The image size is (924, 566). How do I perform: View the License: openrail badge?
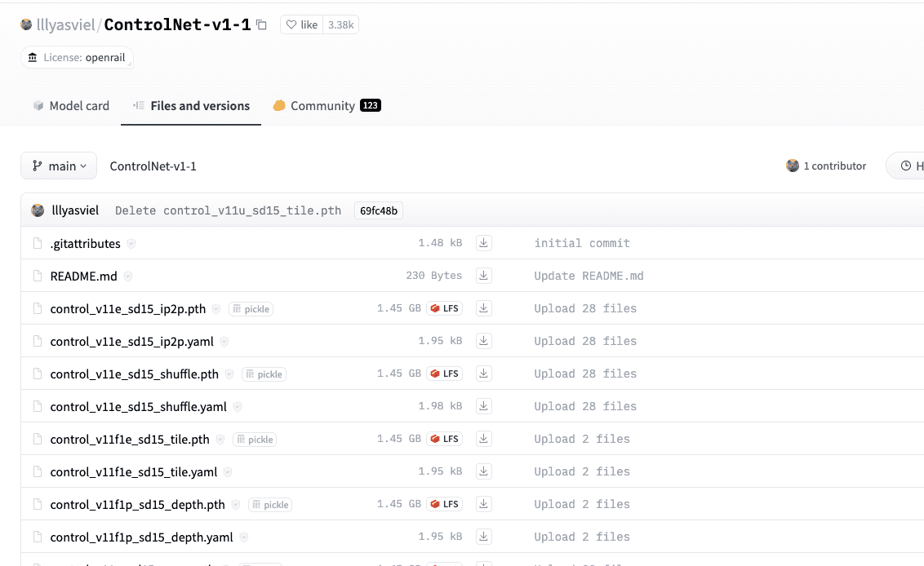tap(77, 57)
